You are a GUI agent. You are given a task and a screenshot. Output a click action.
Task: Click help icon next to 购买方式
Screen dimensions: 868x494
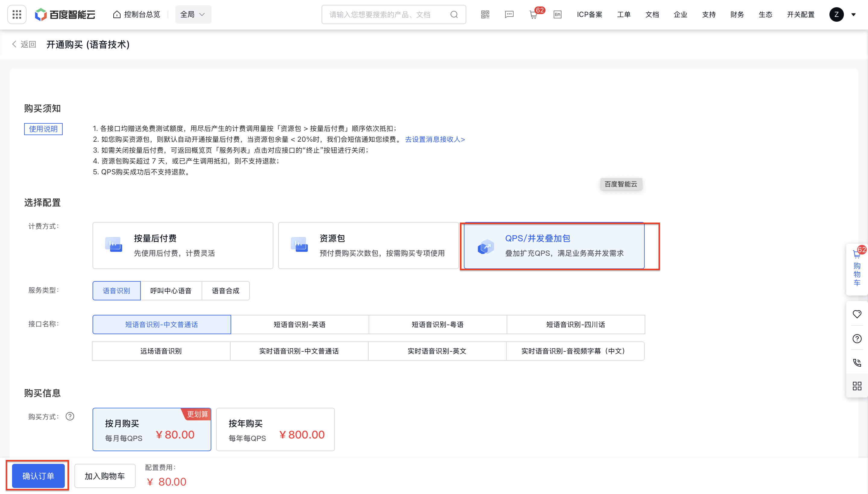coord(70,416)
